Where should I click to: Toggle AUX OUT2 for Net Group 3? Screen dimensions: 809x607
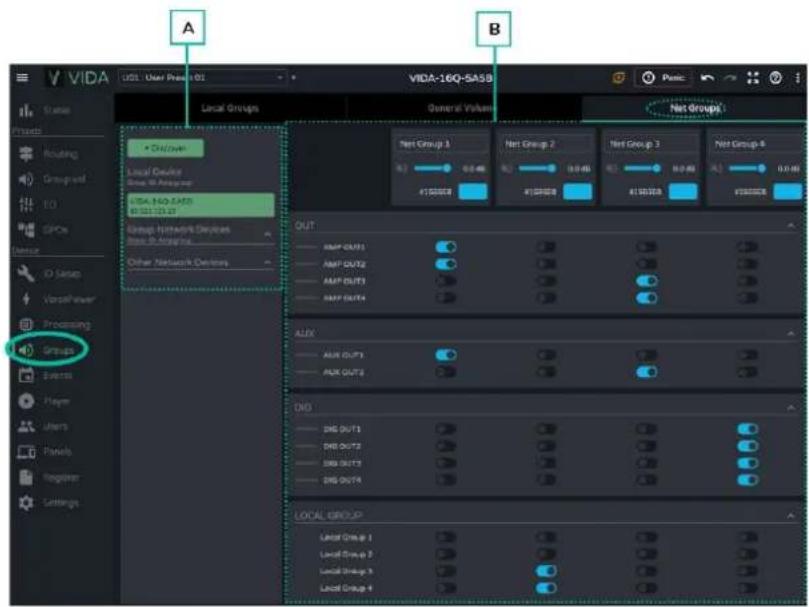[646, 372]
